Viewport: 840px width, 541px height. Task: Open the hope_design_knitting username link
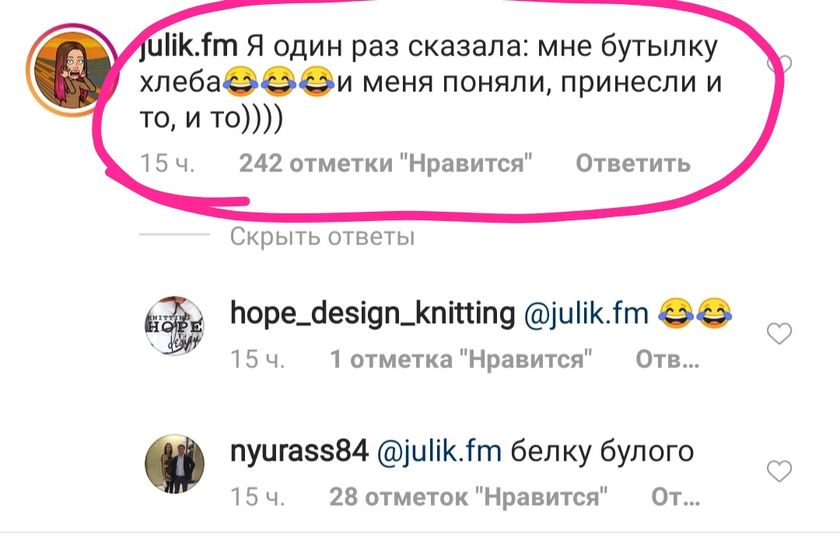372,313
